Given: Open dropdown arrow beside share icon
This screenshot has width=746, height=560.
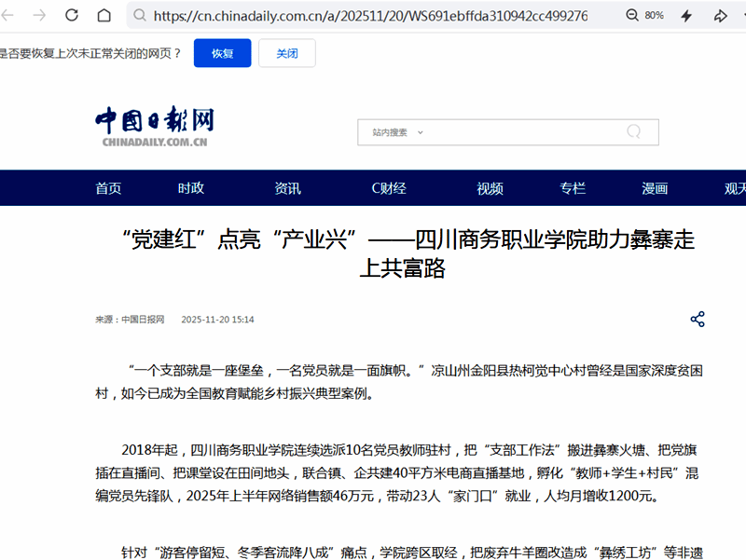Looking at the screenshot, I should pyautogui.click(x=743, y=16).
